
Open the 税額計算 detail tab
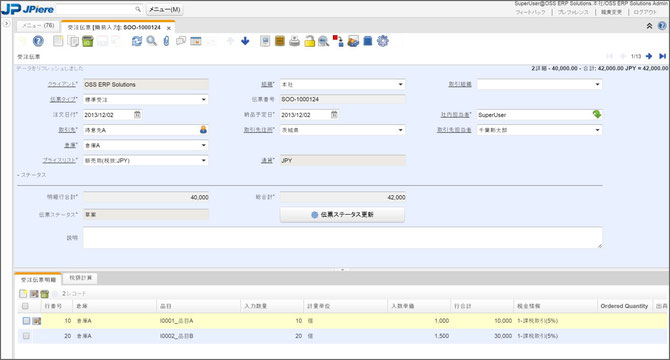tap(81, 278)
